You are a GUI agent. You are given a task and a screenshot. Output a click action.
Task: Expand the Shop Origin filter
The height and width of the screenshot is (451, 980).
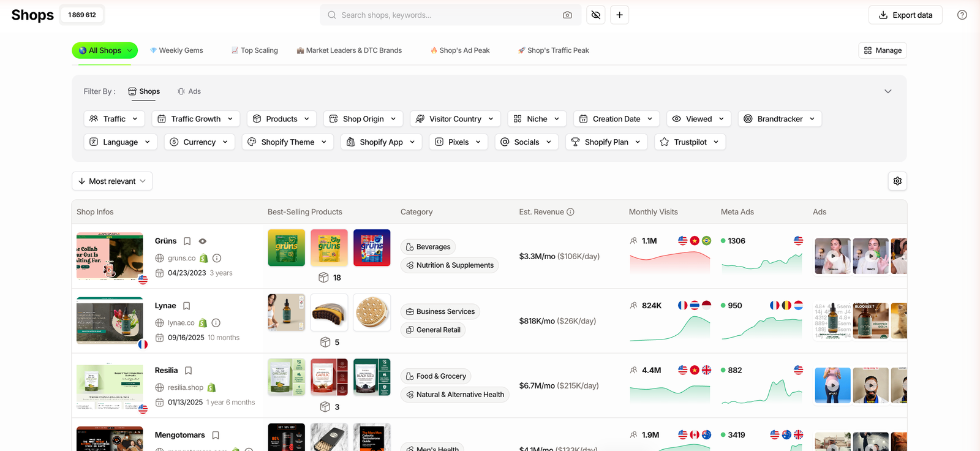click(x=363, y=119)
